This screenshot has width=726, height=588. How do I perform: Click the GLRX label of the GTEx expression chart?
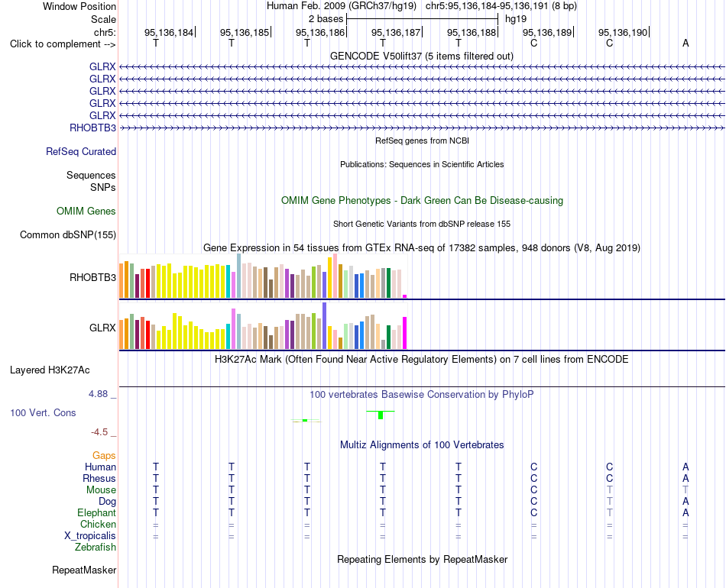tap(102, 328)
